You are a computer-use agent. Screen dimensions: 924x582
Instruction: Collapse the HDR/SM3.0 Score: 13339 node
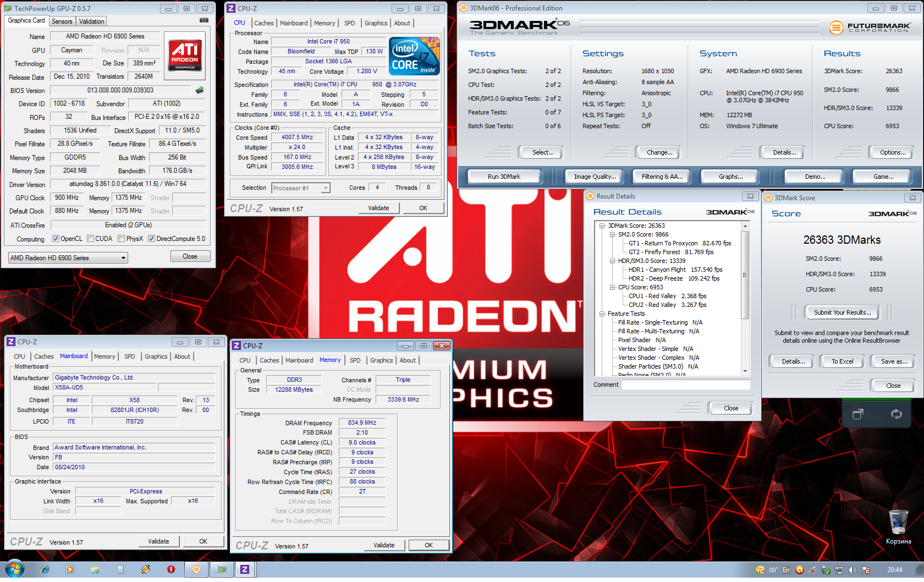tap(612, 261)
